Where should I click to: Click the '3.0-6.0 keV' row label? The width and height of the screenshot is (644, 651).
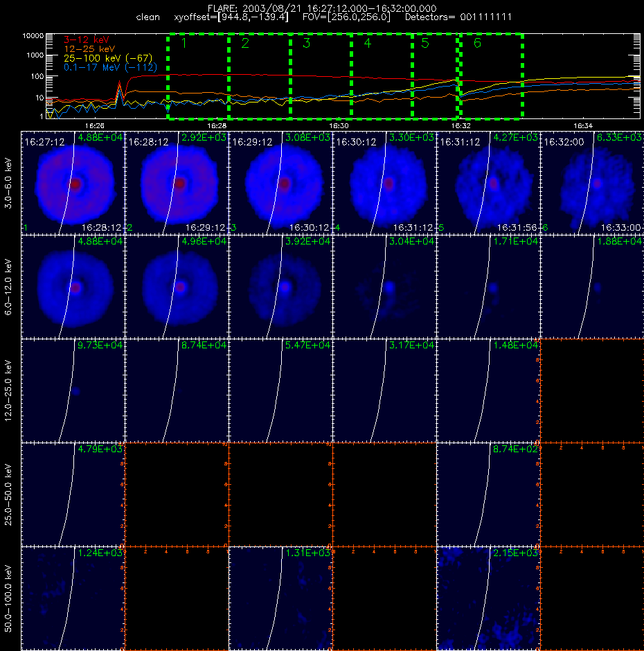coord(8,183)
